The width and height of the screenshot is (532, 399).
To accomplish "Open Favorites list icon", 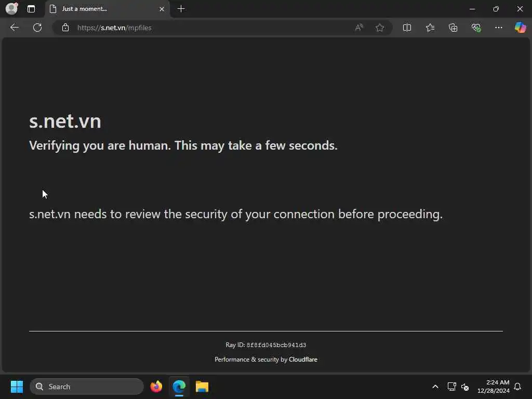I will point(430,28).
